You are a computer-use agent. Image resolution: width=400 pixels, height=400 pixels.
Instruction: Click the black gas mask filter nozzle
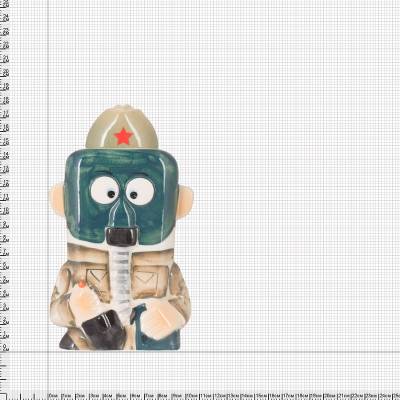[122, 236]
